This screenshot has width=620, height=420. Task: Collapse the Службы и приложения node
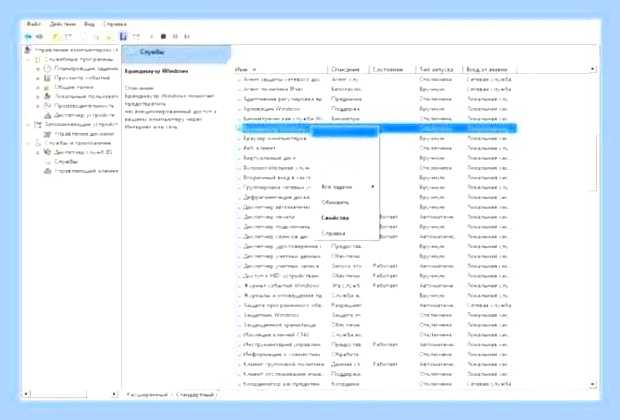(x=28, y=143)
